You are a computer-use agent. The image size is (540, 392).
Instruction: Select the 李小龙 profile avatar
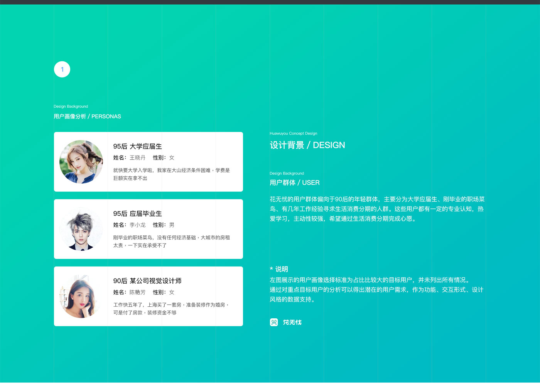[81, 229]
